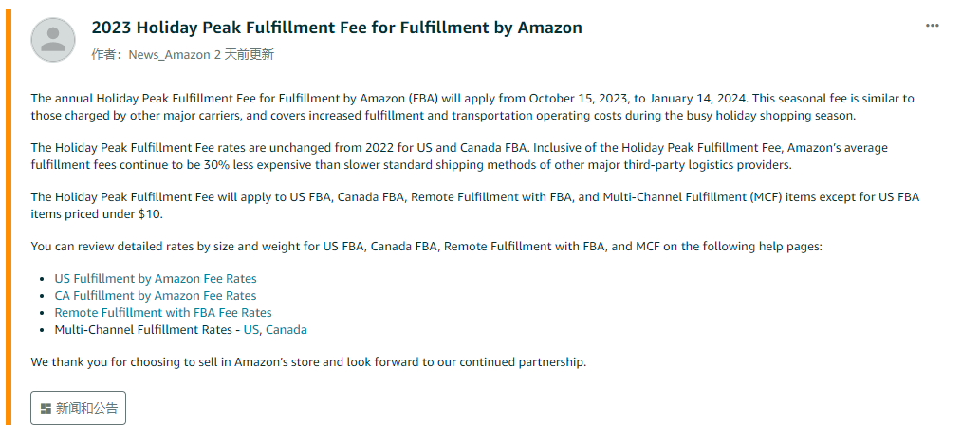This screenshot has width=980, height=425.
Task: Click the "作者:" author label
Action: pyautogui.click(x=108, y=54)
